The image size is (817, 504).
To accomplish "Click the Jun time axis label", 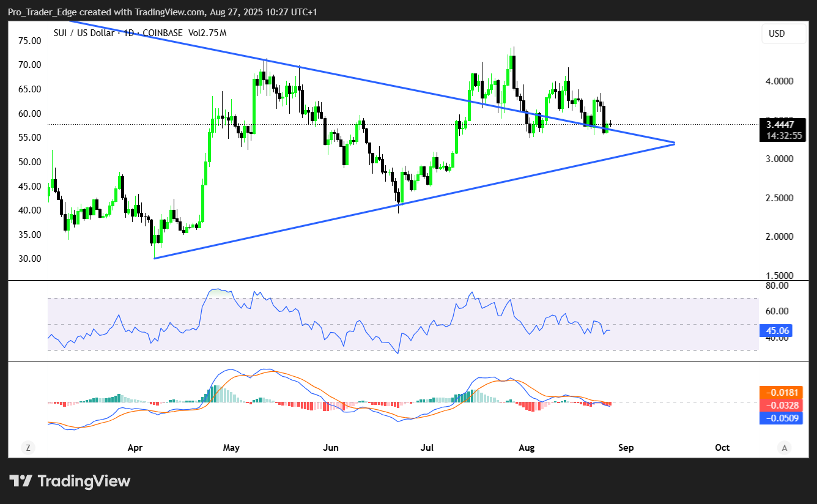I will (x=331, y=448).
